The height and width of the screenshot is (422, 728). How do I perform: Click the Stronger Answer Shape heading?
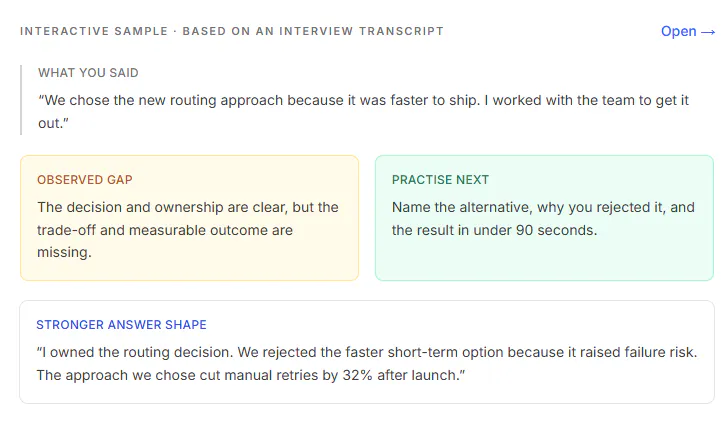point(122,325)
